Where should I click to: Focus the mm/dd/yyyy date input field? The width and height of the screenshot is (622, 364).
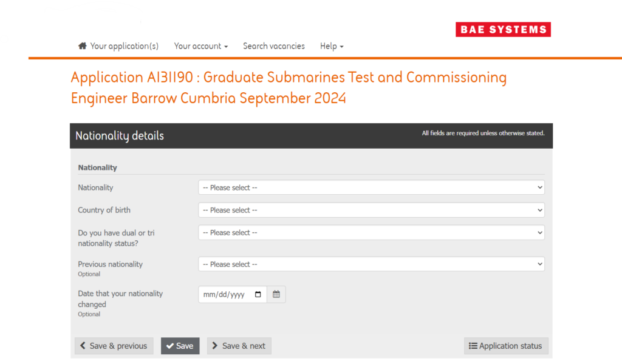coord(233,294)
